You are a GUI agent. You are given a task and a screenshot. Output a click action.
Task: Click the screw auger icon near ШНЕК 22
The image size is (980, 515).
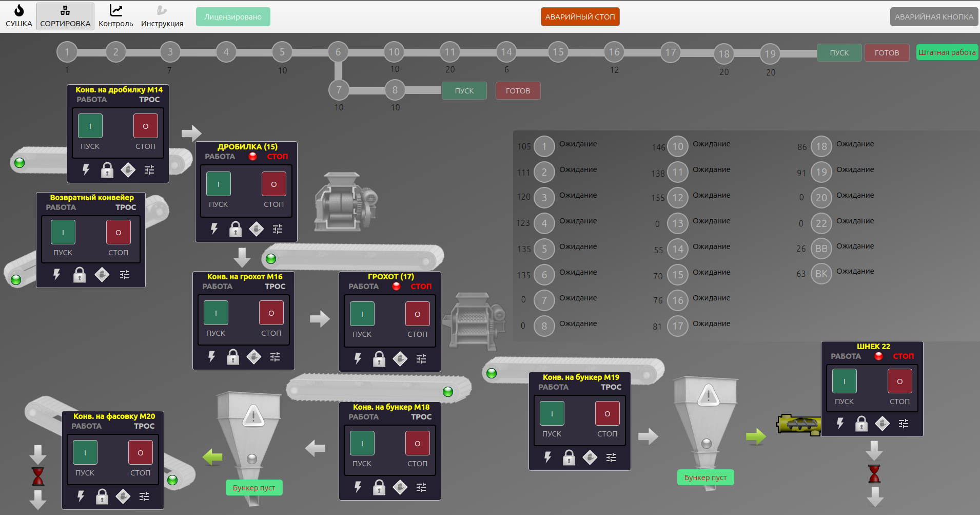coord(798,425)
